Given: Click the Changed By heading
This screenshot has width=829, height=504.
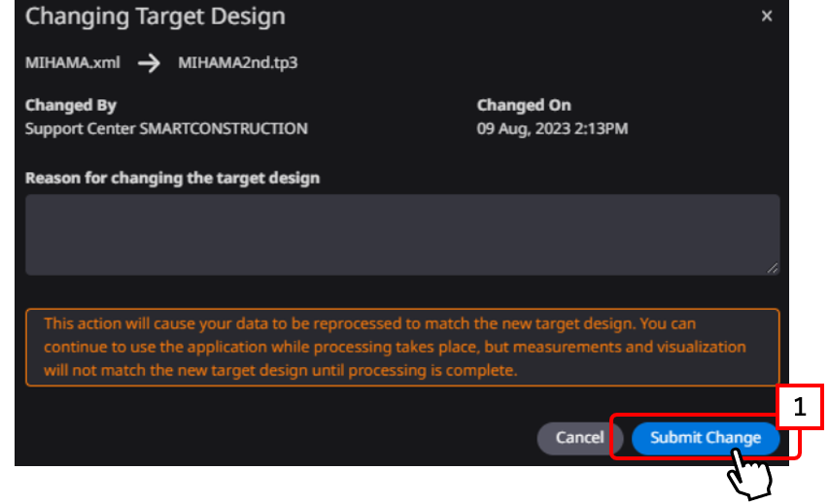Looking at the screenshot, I should pos(71,105).
